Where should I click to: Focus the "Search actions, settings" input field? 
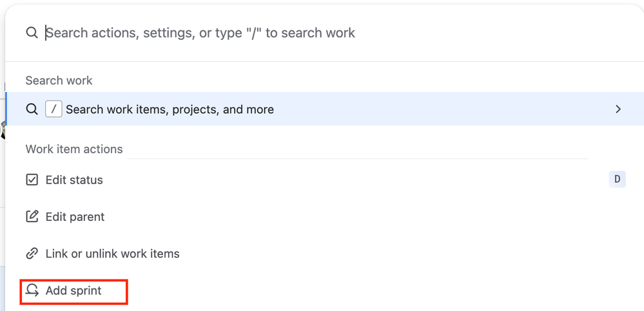pos(258,33)
